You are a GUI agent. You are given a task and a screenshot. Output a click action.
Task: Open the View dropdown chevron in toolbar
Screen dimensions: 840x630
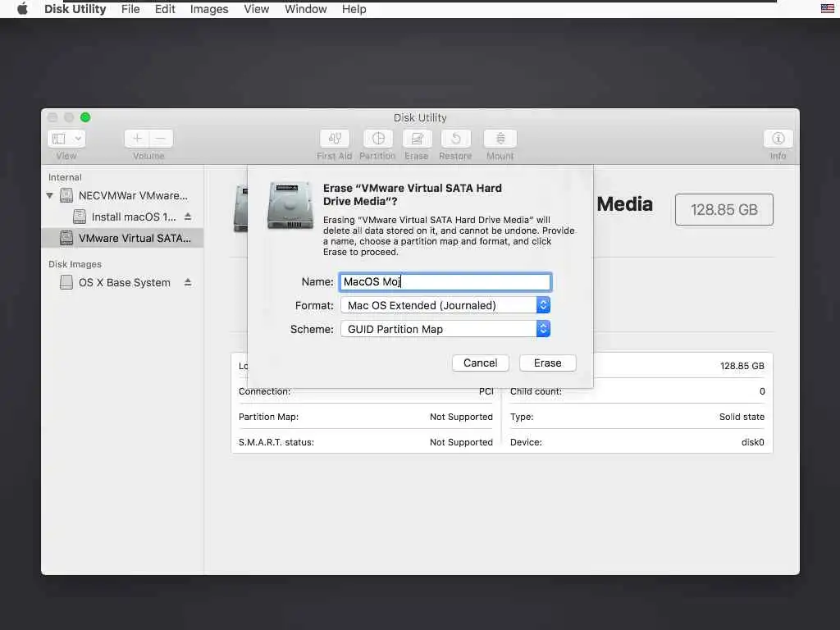(78, 139)
